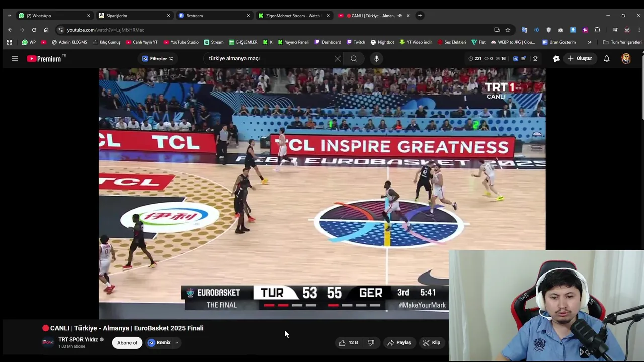Close the Siparişlerim tab
The height and width of the screenshot is (362, 644).
(x=168, y=16)
